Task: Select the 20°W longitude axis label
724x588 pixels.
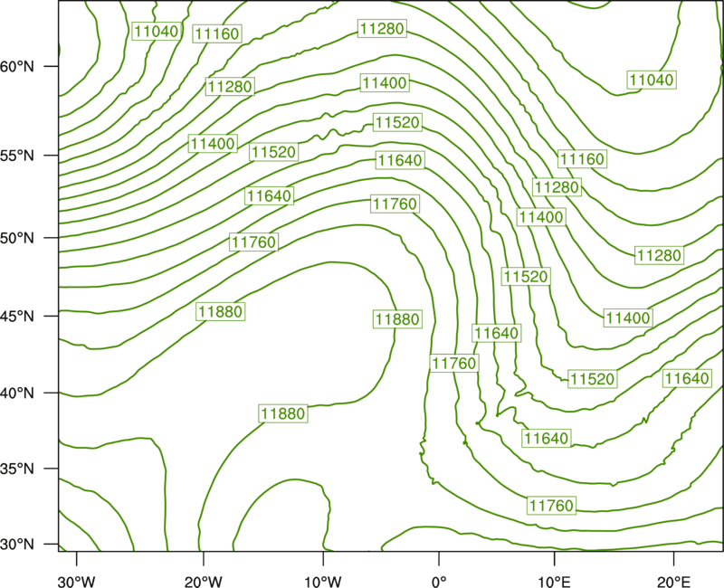Action: (203, 582)
